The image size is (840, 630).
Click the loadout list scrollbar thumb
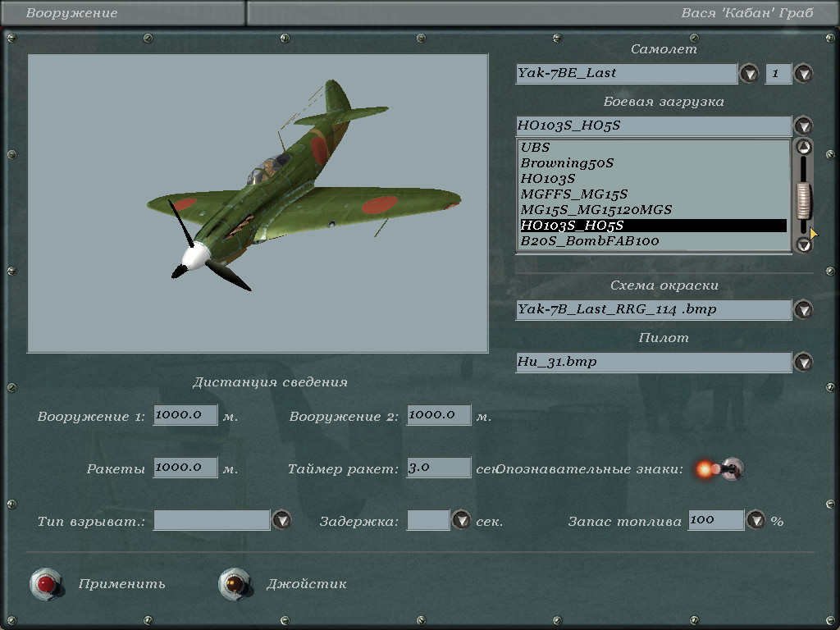[x=803, y=201]
